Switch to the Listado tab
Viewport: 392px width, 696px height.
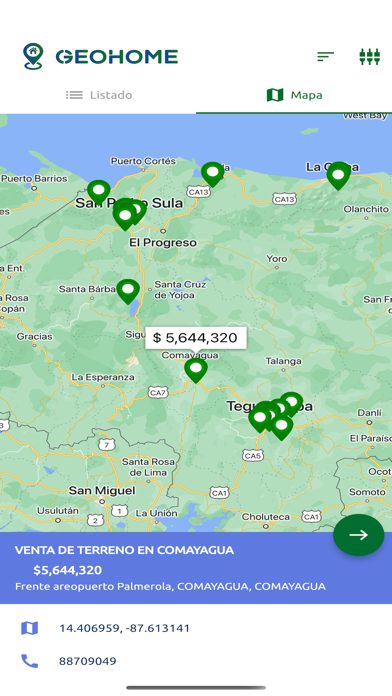[99, 95]
